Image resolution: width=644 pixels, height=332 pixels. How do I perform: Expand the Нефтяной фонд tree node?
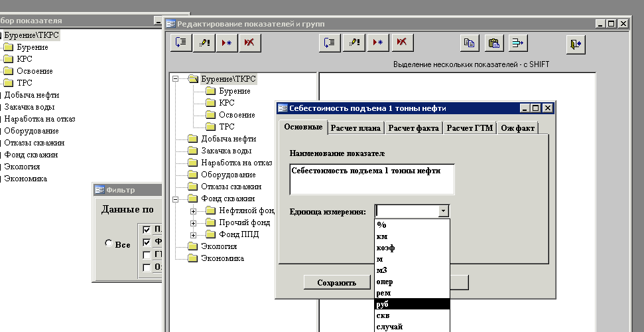pos(193,211)
